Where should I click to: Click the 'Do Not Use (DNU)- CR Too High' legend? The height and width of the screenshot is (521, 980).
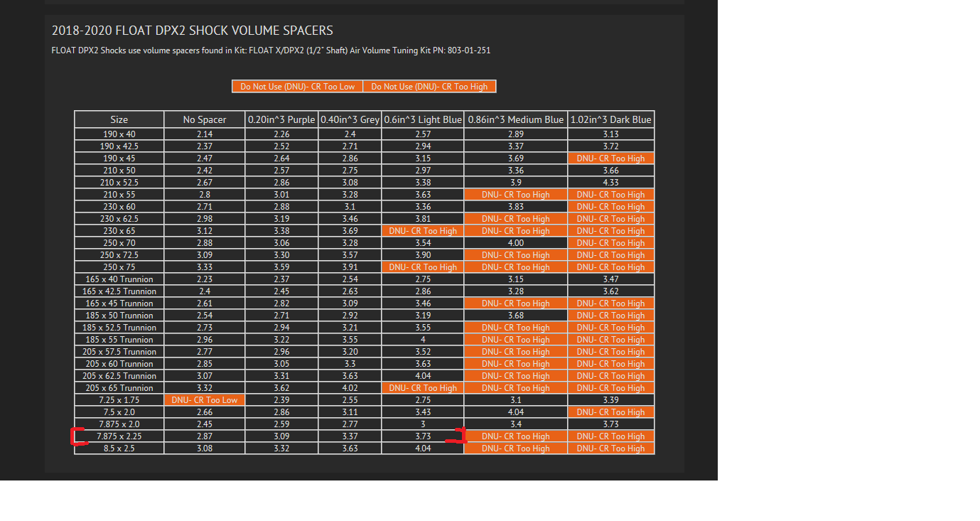click(x=429, y=86)
